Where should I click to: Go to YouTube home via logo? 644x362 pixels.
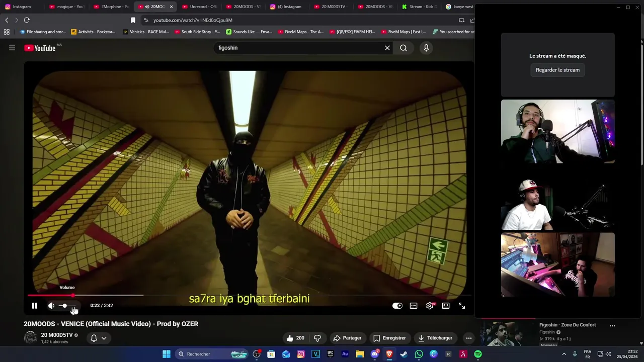point(40,48)
